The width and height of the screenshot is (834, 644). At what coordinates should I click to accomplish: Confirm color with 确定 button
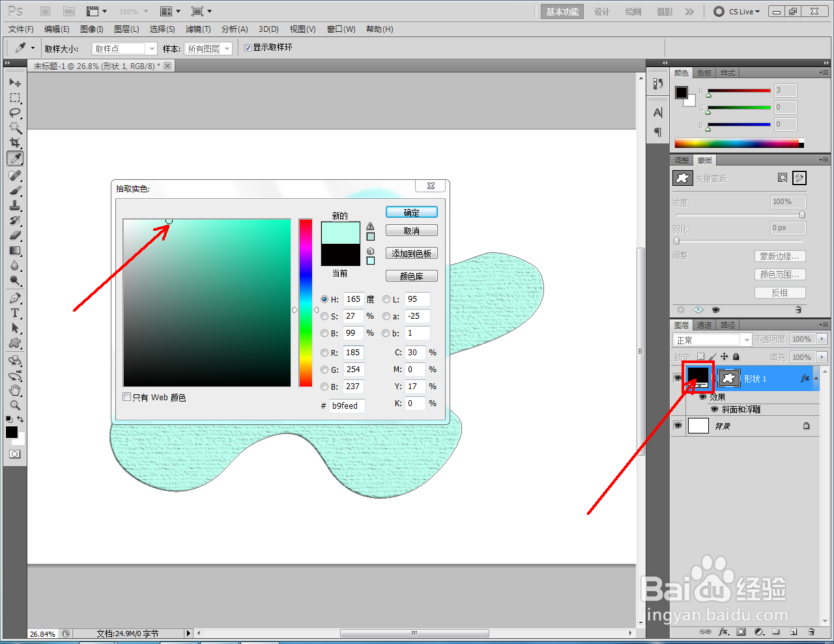pyautogui.click(x=412, y=212)
